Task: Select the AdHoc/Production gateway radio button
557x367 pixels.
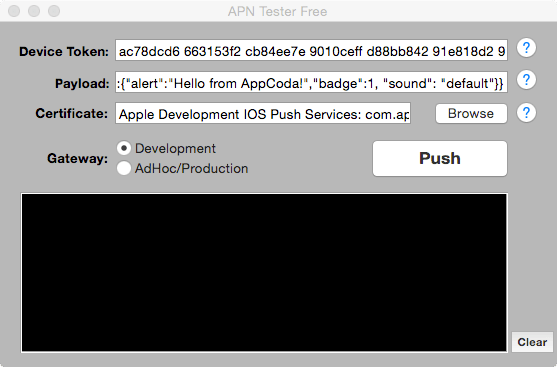Action: point(124,168)
